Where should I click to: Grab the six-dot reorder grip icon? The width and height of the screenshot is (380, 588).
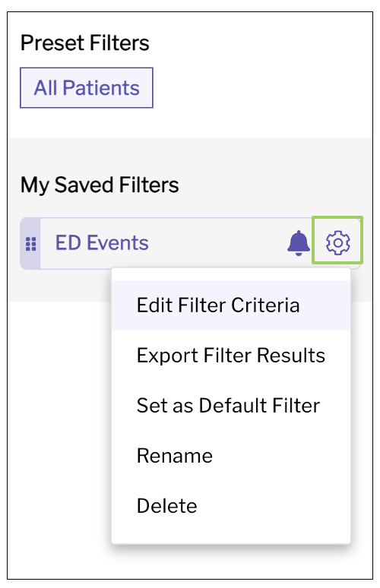[x=30, y=244]
